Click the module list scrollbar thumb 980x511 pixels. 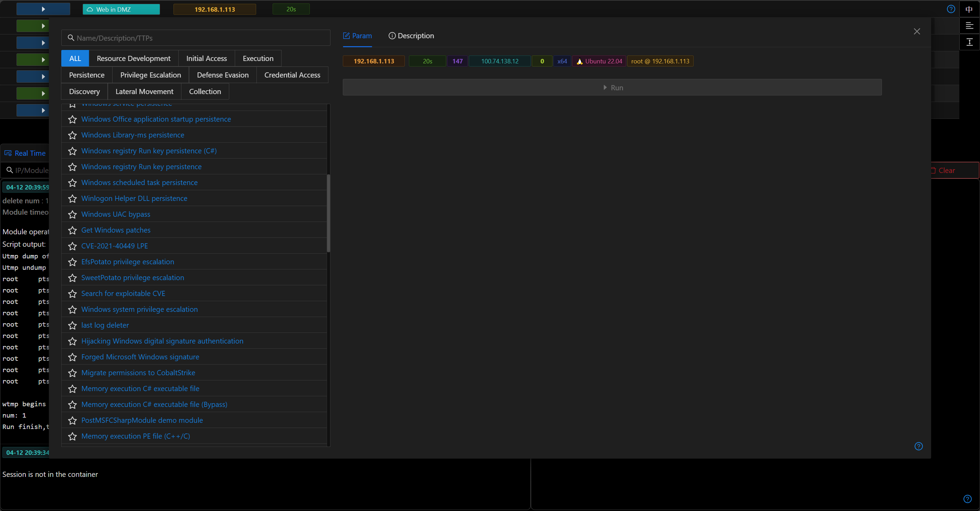pos(328,213)
